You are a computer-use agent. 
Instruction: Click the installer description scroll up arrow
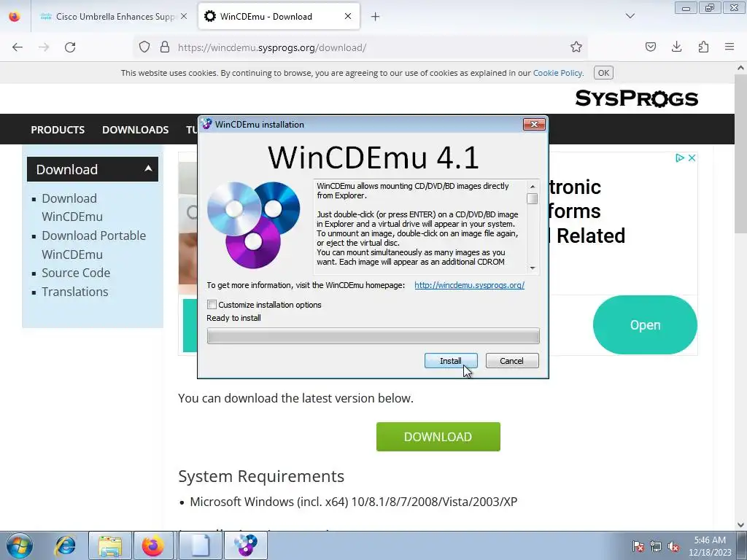coord(533,186)
